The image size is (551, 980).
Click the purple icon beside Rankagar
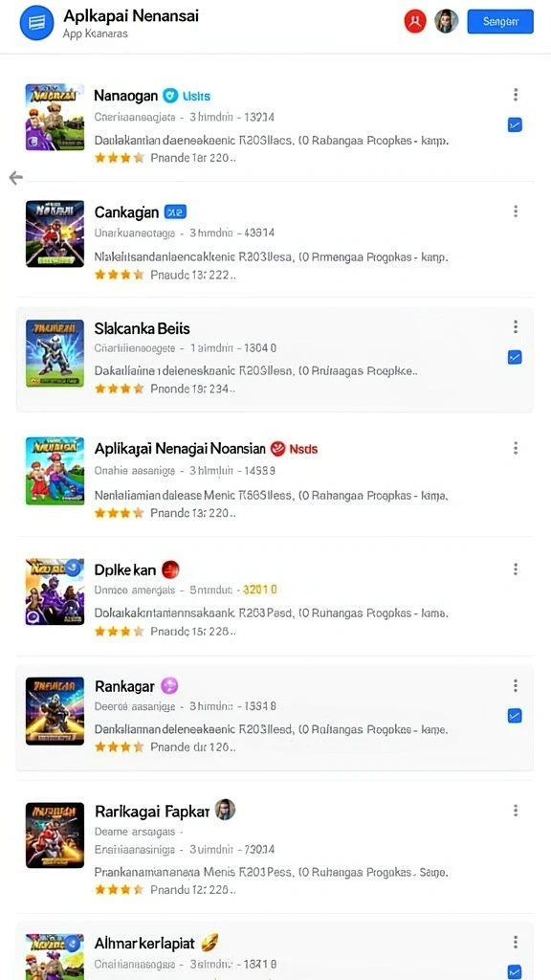(169, 686)
